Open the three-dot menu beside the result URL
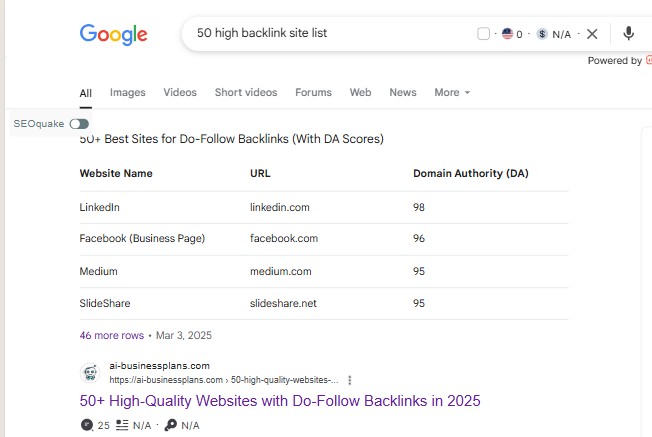Viewport: 652px width, 437px height. point(350,380)
